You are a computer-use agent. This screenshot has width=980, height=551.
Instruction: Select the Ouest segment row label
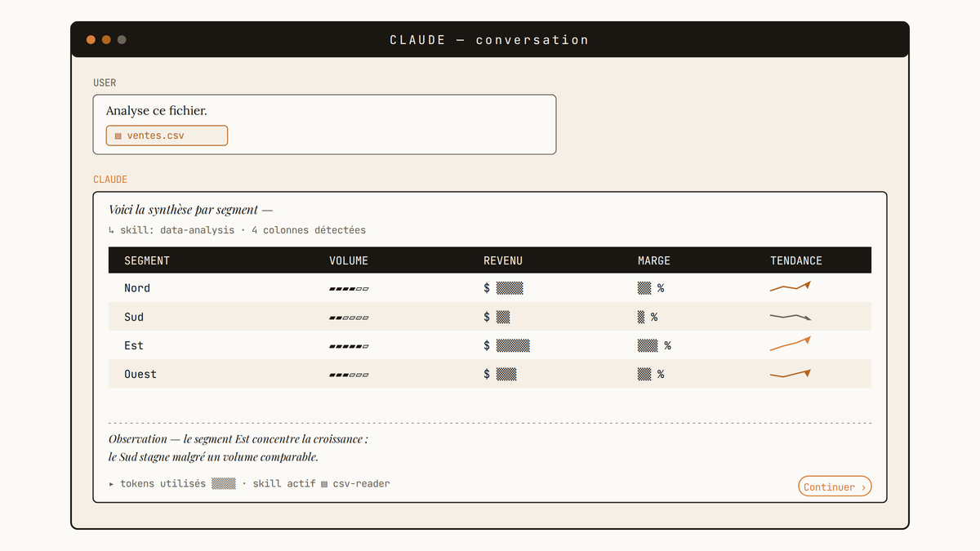click(x=140, y=374)
